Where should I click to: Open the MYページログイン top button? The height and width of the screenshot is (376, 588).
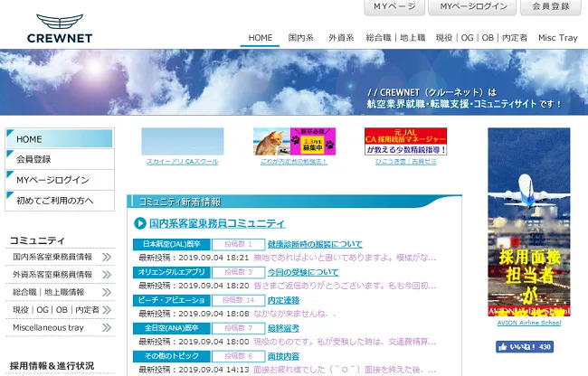click(x=472, y=6)
